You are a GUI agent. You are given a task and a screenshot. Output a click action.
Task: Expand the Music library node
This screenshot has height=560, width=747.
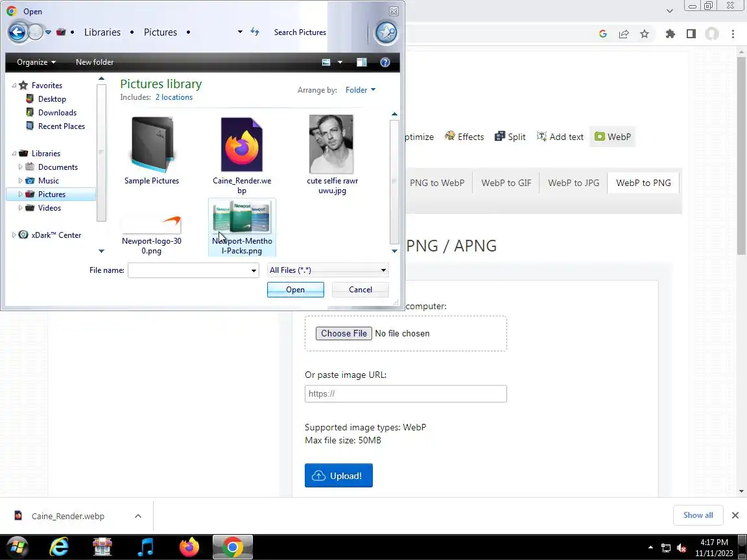pos(21,180)
